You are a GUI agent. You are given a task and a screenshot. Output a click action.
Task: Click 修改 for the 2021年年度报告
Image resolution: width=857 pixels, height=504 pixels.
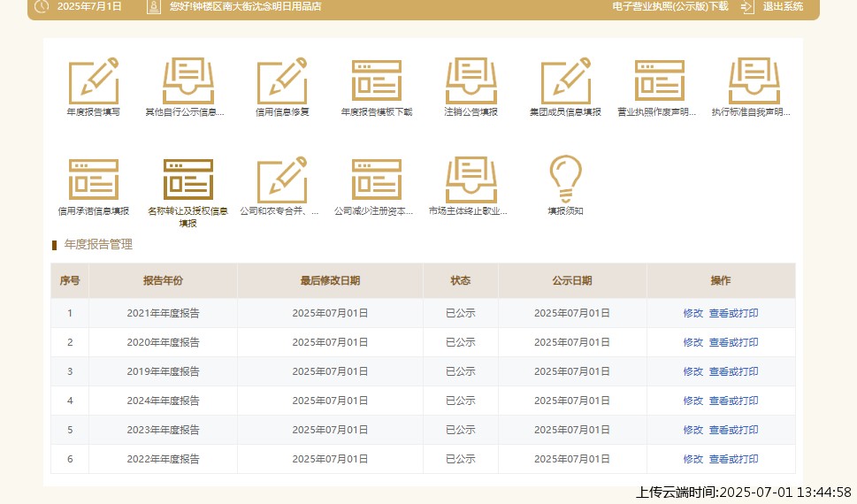693,313
